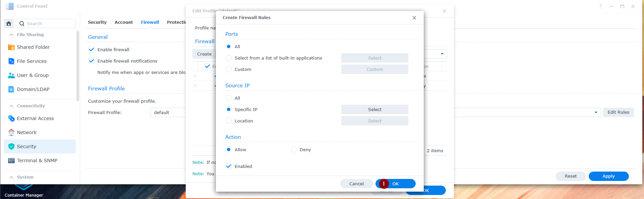644x199 pixels.
Task: Collapse the Connectivity section
Action: [x=11, y=106]
